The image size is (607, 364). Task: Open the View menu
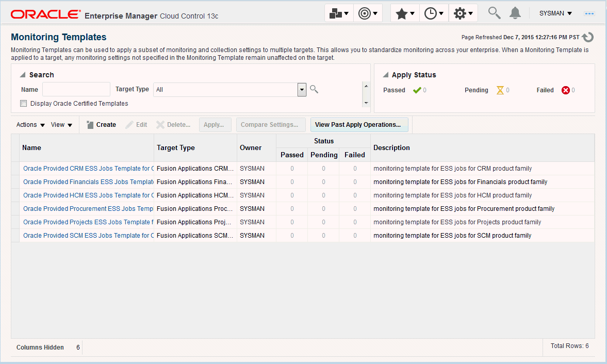click(61, 125)
